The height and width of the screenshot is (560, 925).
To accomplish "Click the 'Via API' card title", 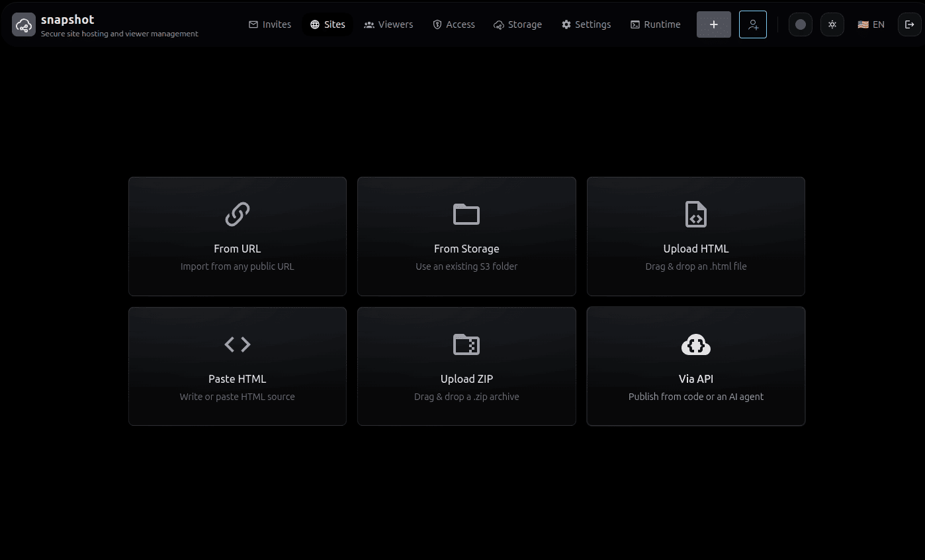I will (x=696, y=379).
